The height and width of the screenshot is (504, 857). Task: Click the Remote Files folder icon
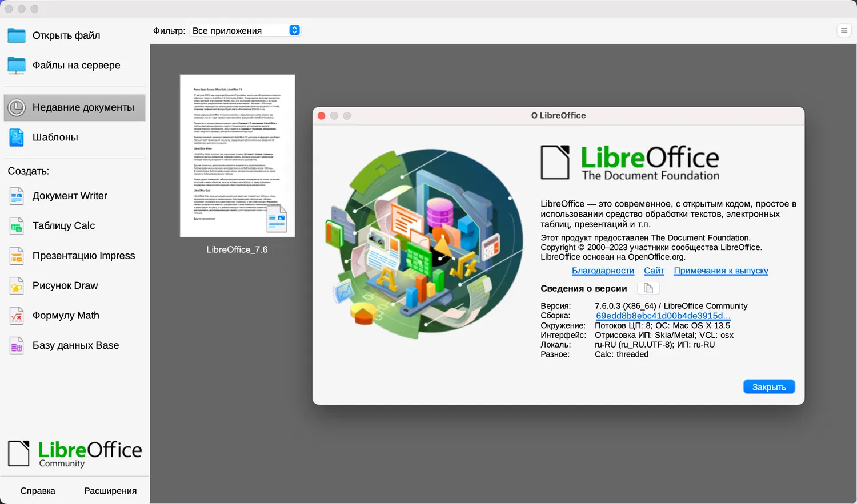click(x=17, y=66)
